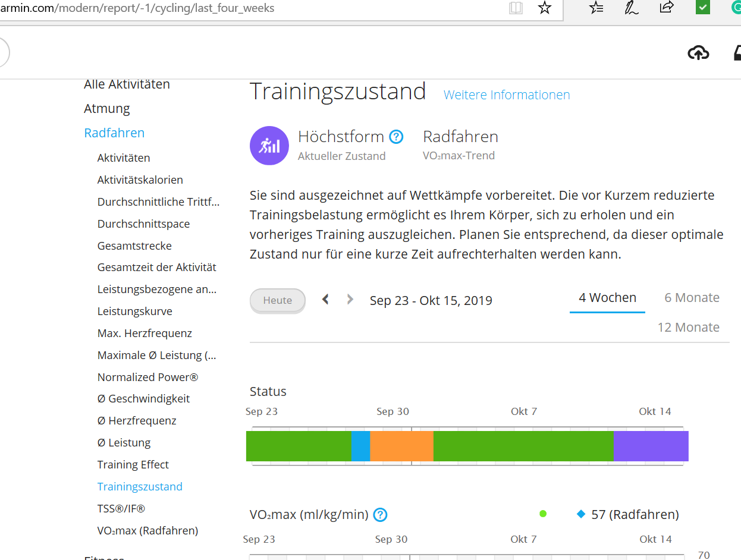Click the first green status segment starting Sep 23
Viewport: 741px width, 560px height.
coord(299,446)
